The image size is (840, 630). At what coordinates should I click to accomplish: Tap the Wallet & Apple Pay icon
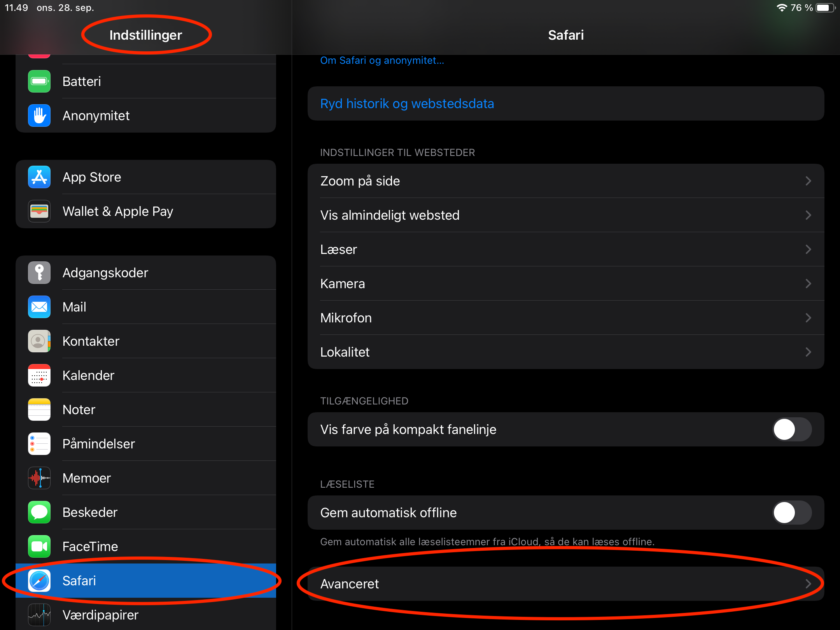coord(39,211)
